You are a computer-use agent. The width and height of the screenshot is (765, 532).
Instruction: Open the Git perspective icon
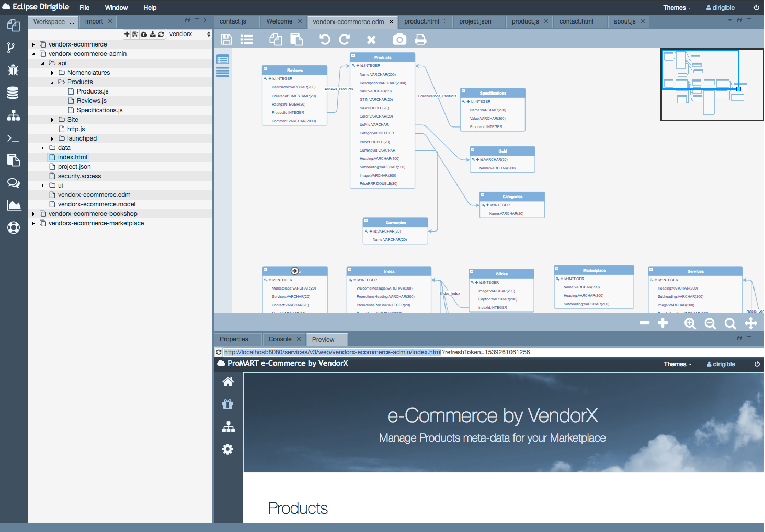pos(11,48)
